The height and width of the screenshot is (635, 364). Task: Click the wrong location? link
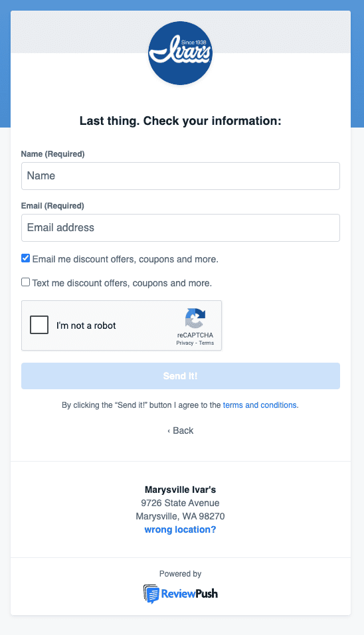point(180,529)
